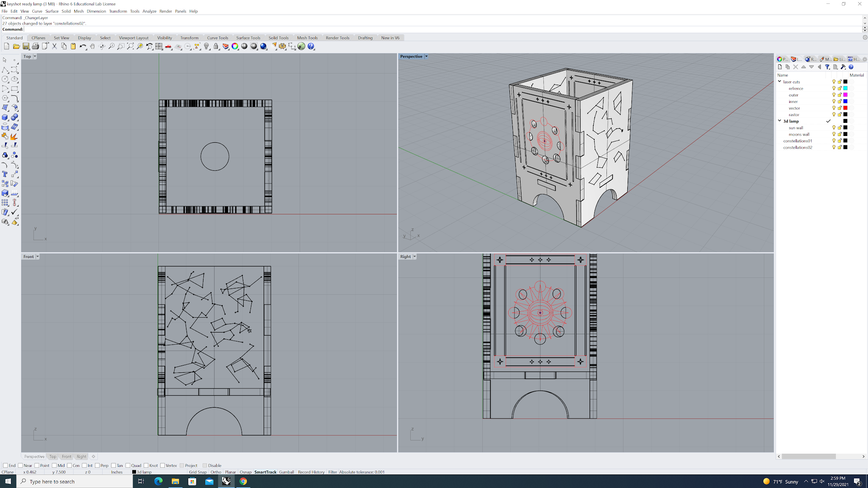The image size is (868, 488).
Task: Click the new layer icon in Layers panel
Action: (780, 67)
